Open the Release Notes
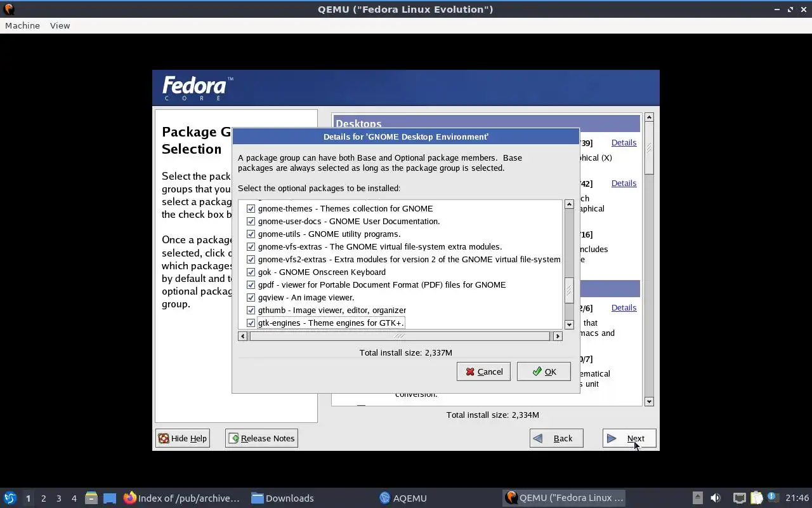 pyautogui.click(x=261, y=438)
